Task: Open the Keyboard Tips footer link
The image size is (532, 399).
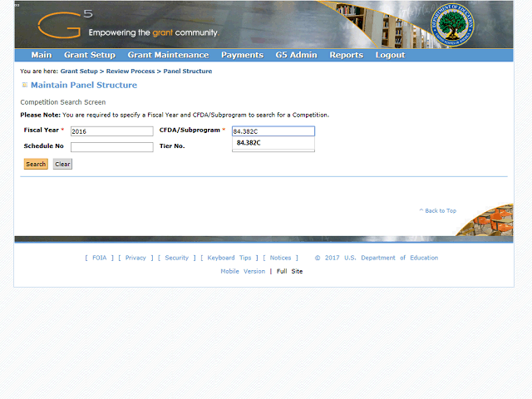Action: (x=229, y=258)
